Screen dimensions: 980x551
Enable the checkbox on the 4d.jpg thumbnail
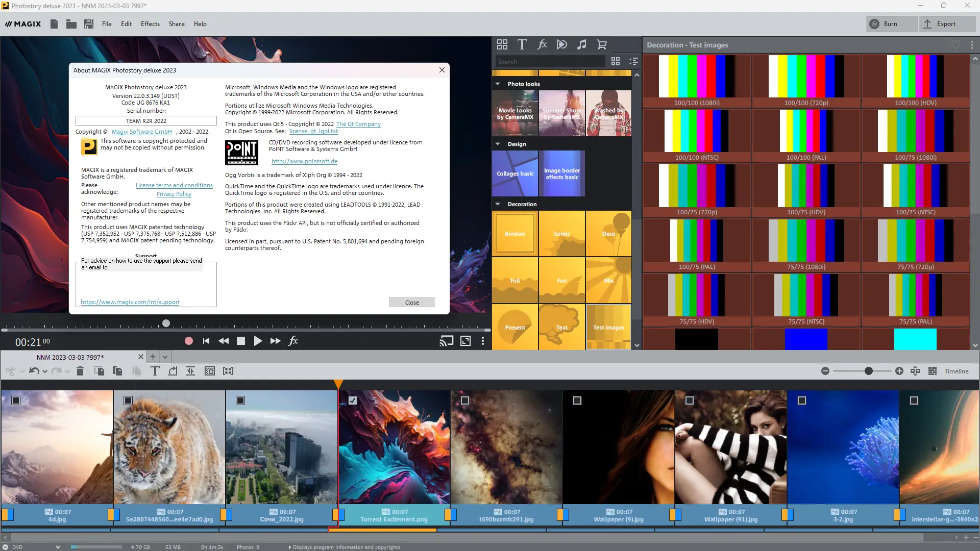(x=16, y=401)
